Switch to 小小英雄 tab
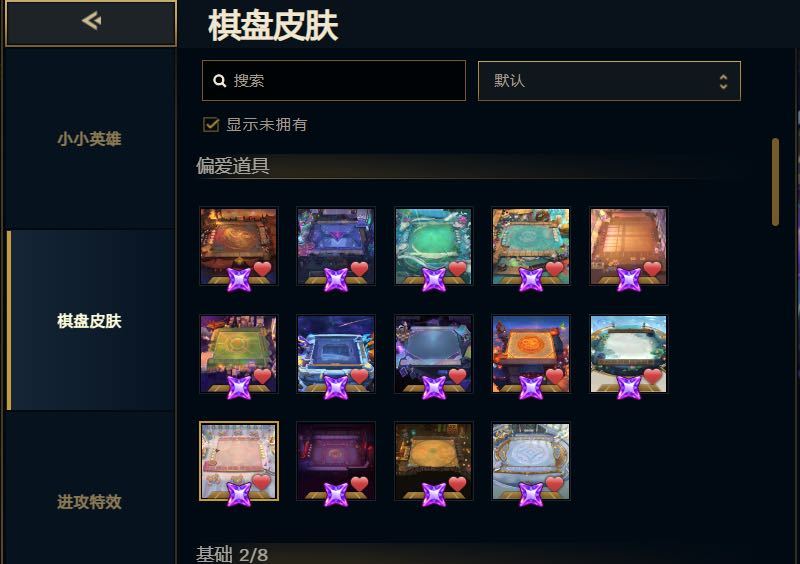The height and width of the screenshot is (564, 800). click(x=89, y=139)
